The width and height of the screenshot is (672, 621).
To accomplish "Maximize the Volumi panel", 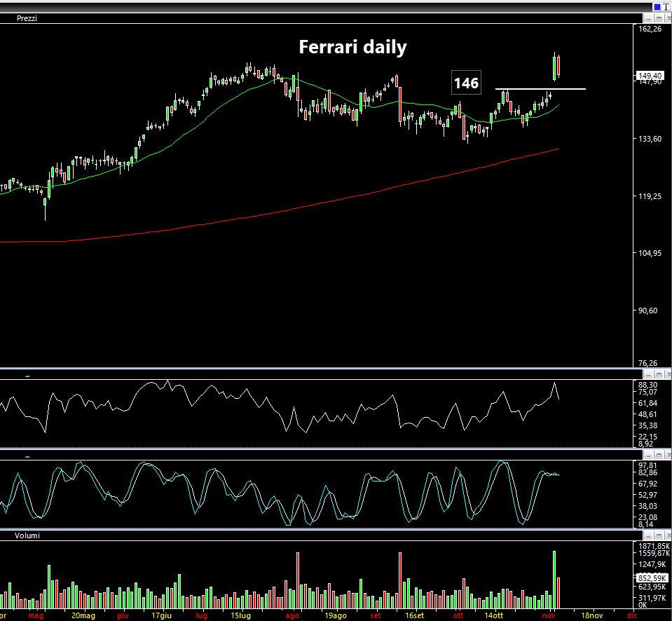I will (x=659, y=535).
